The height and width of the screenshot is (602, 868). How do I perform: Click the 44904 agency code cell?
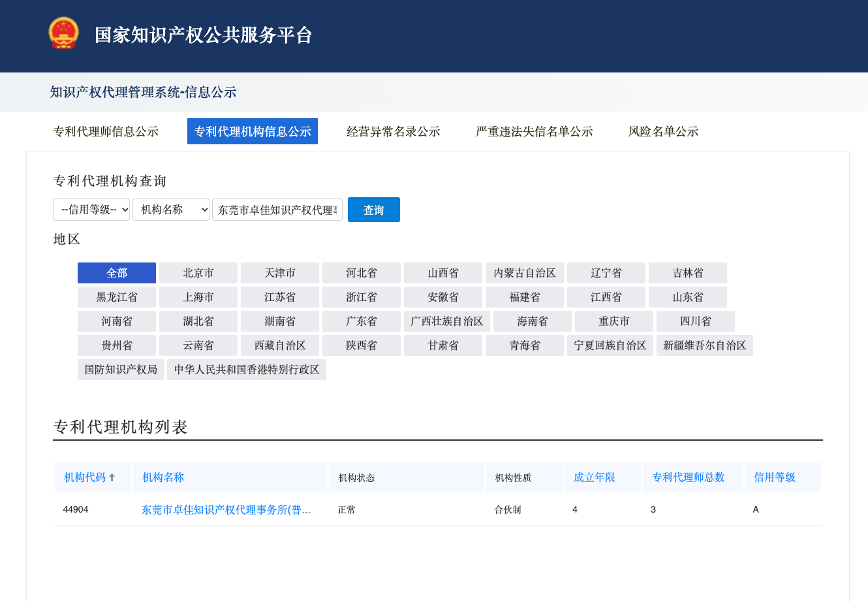pyautogui.click(x=76, y=510)
